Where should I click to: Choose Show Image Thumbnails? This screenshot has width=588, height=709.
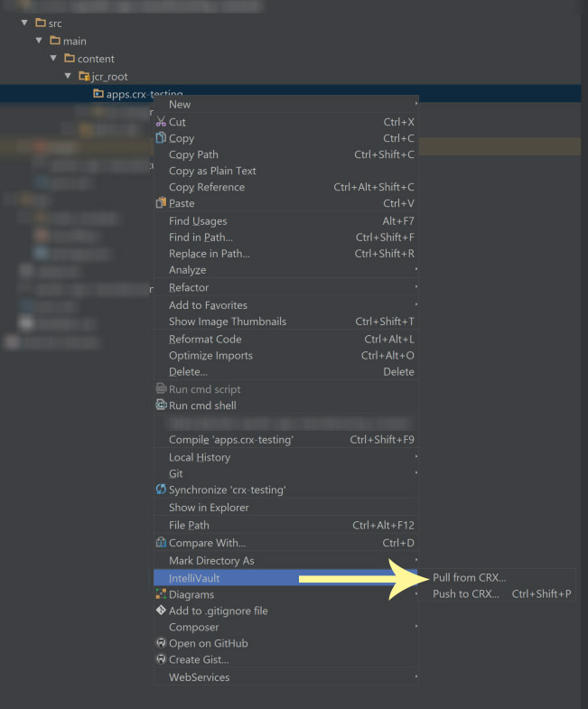[285, 322]
